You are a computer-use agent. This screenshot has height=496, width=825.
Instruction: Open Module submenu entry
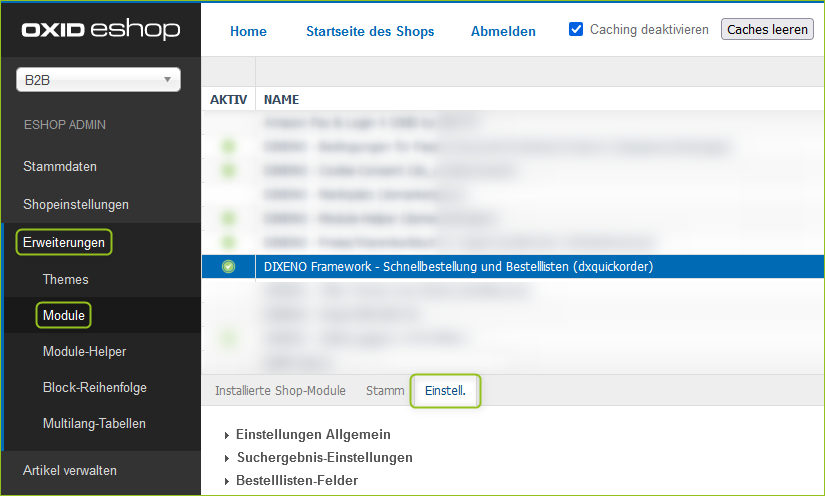click(x=64, y=315)
